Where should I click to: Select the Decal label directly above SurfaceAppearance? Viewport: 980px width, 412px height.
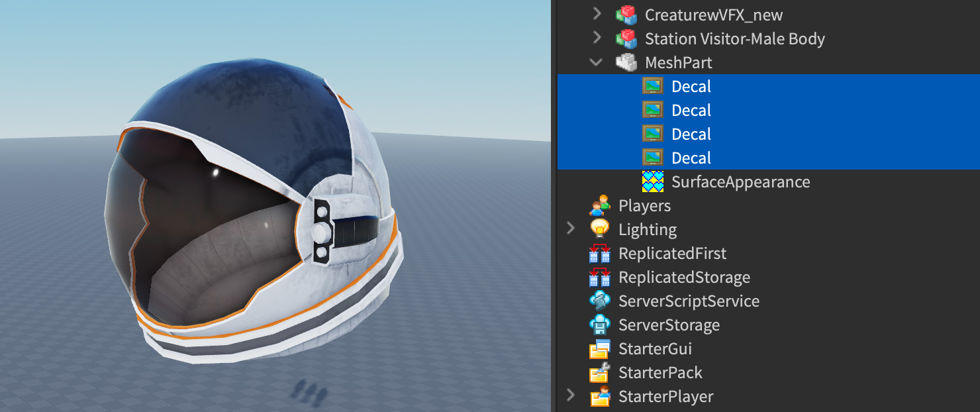tap(691, 158)
